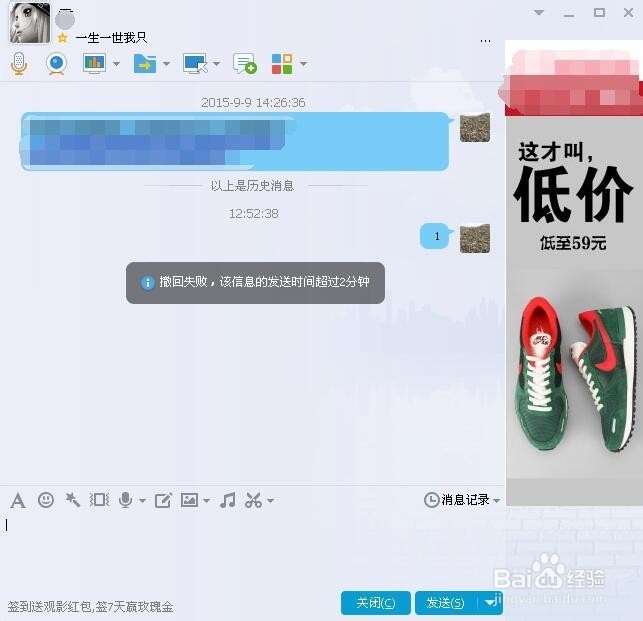This screenshot has width=643, height=621.
Task: Expand the apps grid dropdown arrow
Action: pyautogui.click(x=303, y=64)
